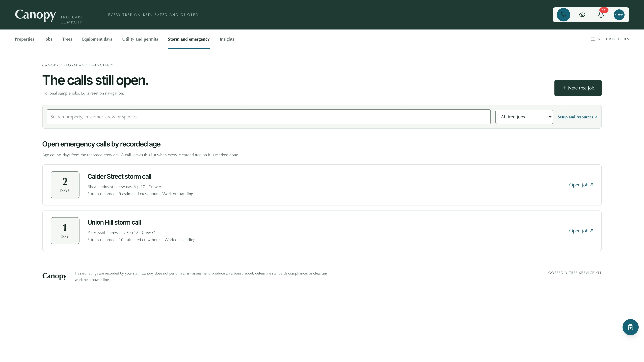Click 'Open emergency calls by recorded age' heading
This screenshot has width=644, height=362.
(x=101, y=144)
